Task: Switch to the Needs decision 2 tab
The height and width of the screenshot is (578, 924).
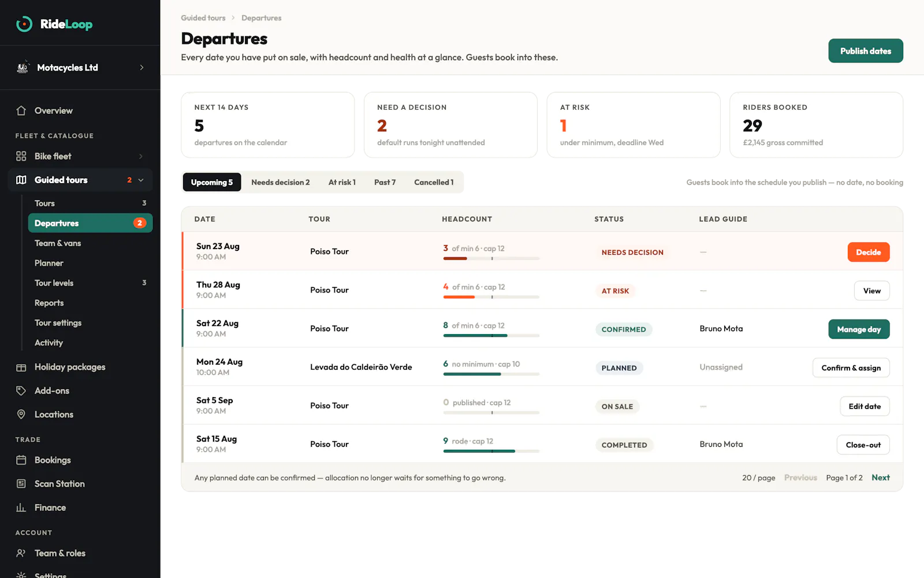Action: (x=281, y=182)
